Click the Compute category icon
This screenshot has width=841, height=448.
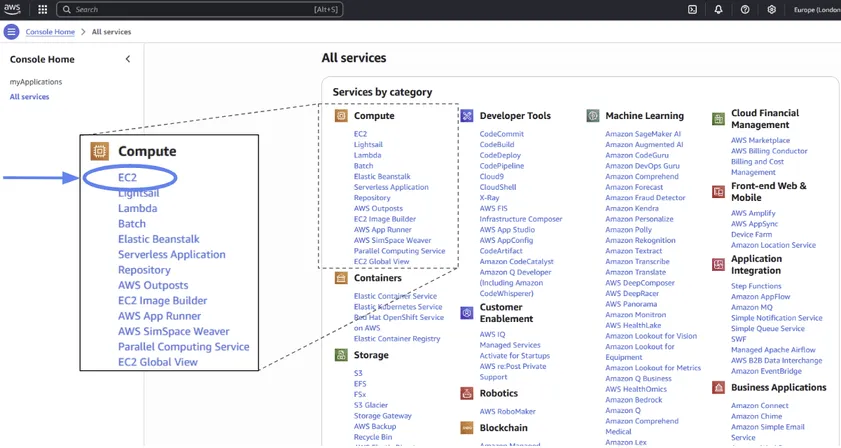(341, 115)
